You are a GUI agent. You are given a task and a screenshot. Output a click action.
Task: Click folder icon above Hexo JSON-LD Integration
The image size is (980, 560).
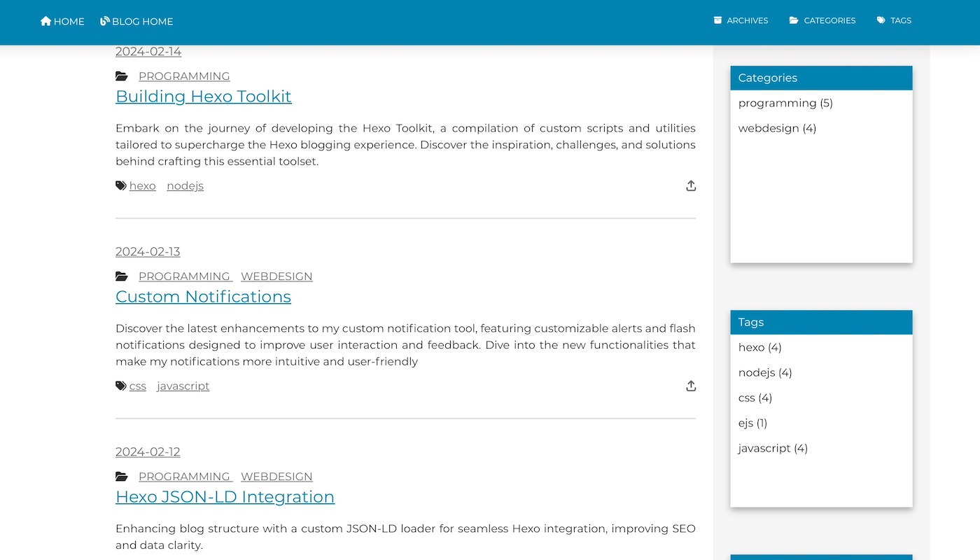[122, 477]
